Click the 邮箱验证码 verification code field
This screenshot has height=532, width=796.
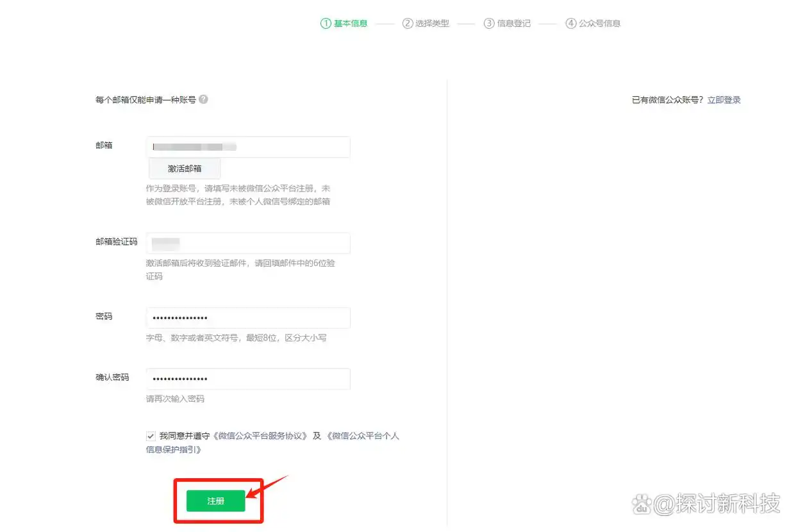point(248,243)
